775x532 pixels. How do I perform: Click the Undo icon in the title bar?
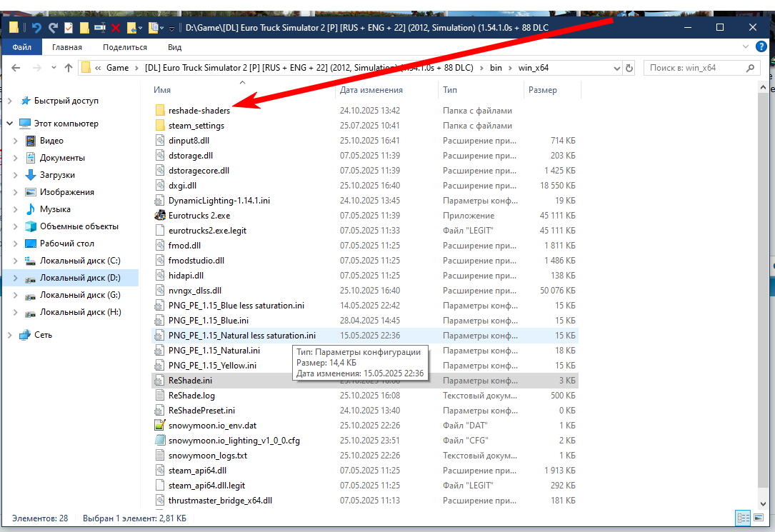[x=36, y=28]
